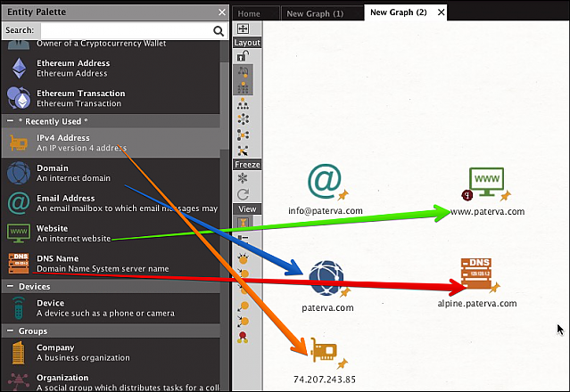This screenshot has height=392, width=570.
Task: Select the Domain palette entity
Action: [x=111, y=173]
